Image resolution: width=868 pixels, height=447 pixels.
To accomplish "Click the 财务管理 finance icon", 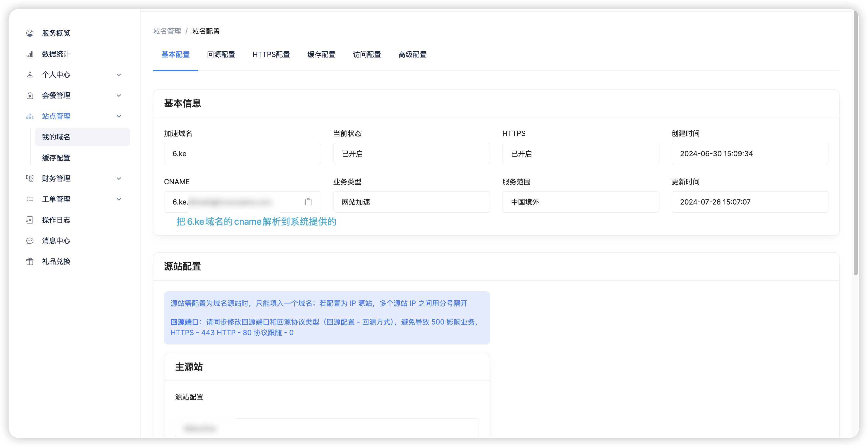I will click(x=30, y=178).
